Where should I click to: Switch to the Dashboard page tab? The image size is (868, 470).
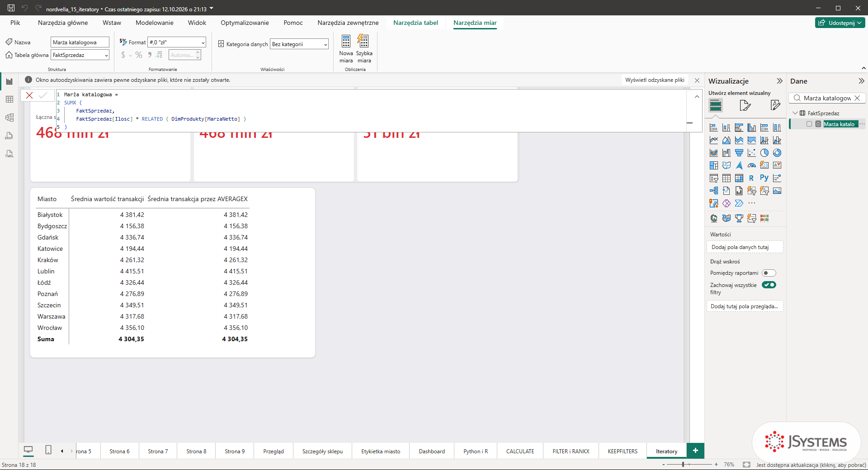(x=432, y=451)
